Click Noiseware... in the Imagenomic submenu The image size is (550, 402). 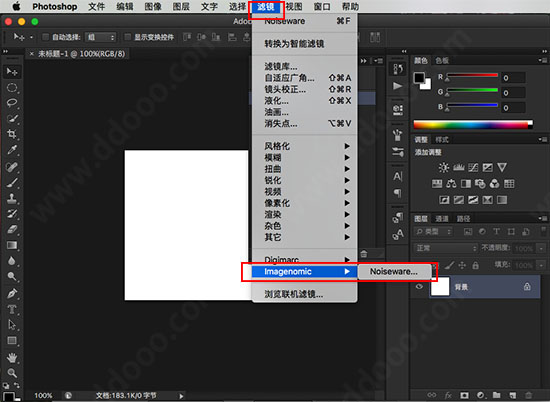tap(394, 272)
